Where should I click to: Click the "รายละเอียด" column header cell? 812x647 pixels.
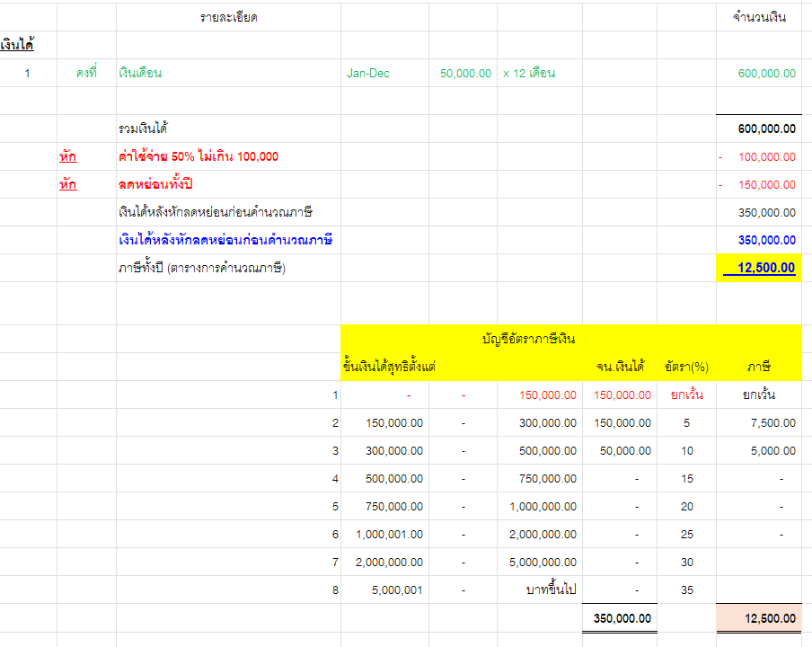[x=228, y=18]
